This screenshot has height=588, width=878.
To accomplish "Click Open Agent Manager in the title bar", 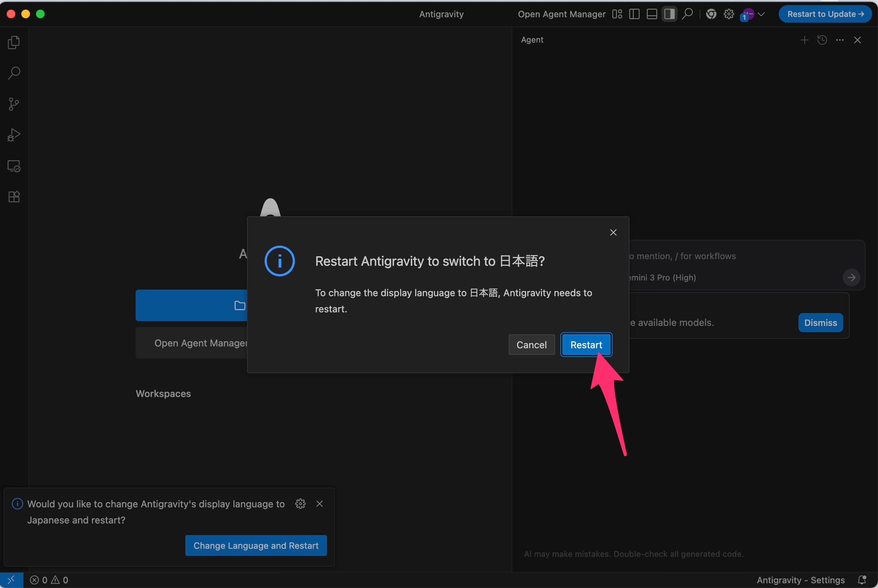I will (x=561, y=14).
